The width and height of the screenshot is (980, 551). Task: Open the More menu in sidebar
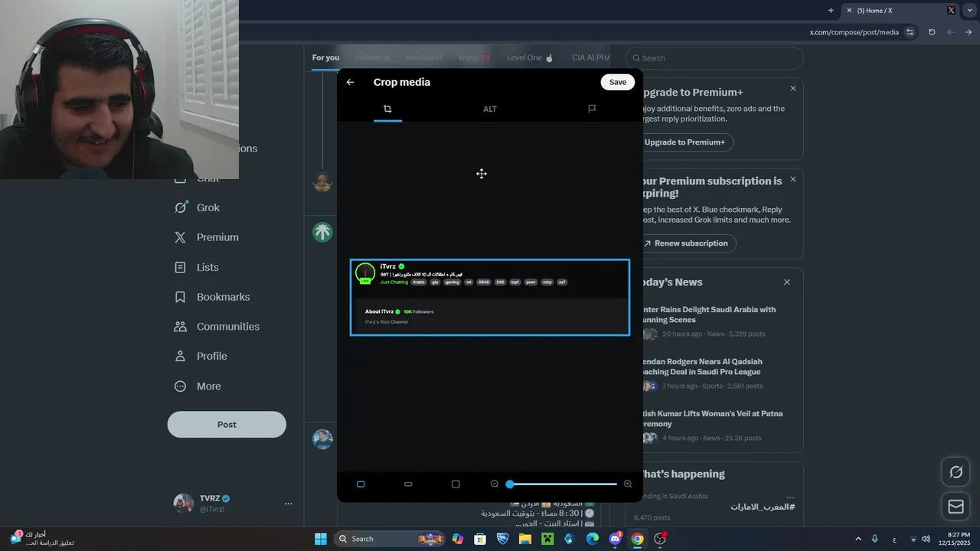[198, 386]
